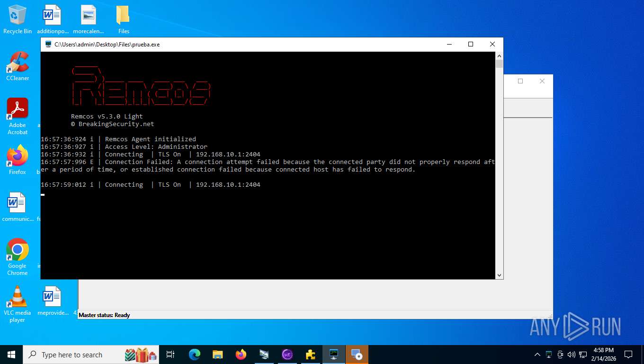The width and height of the screenshot is (644, 364).
Task: Open File Explorer from the taskbar
Action: tap(218, 355)
